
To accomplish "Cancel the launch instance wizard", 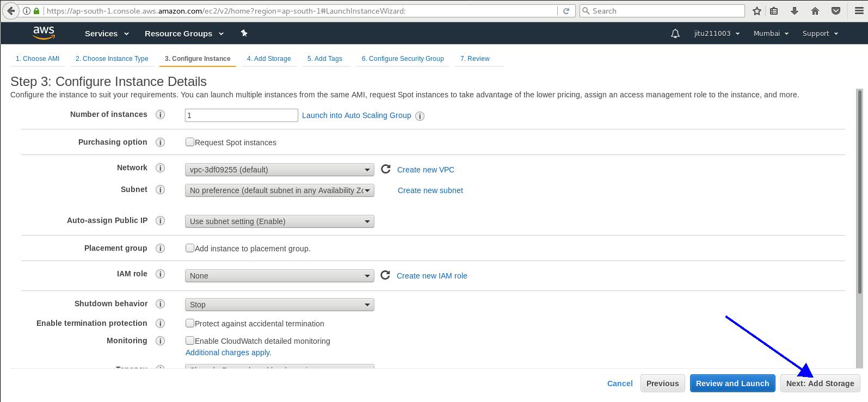I will coord(620,384).
